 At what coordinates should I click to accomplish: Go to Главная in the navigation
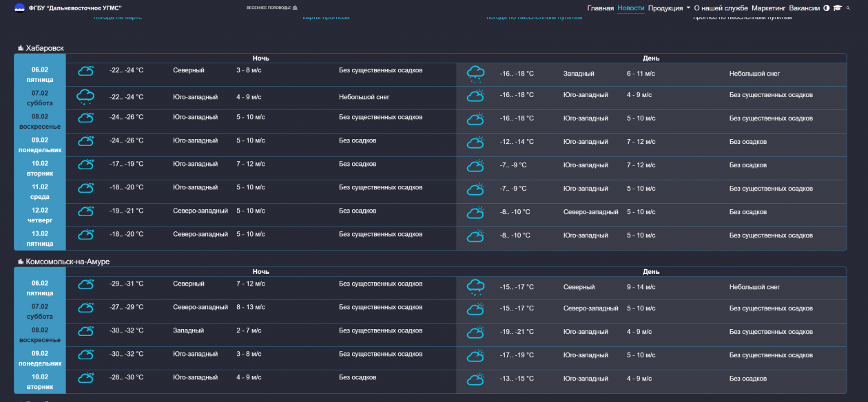tap(600, 8)
